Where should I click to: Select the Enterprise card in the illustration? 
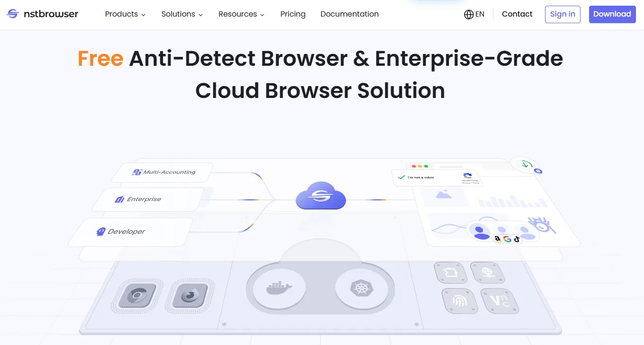[x=148, y=199]
